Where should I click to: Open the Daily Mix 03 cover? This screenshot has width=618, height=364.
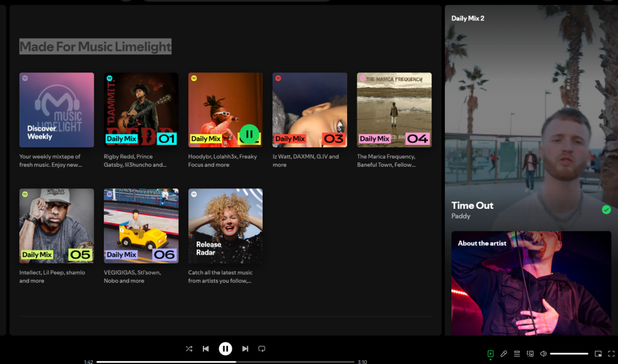(x=310, y=110)
